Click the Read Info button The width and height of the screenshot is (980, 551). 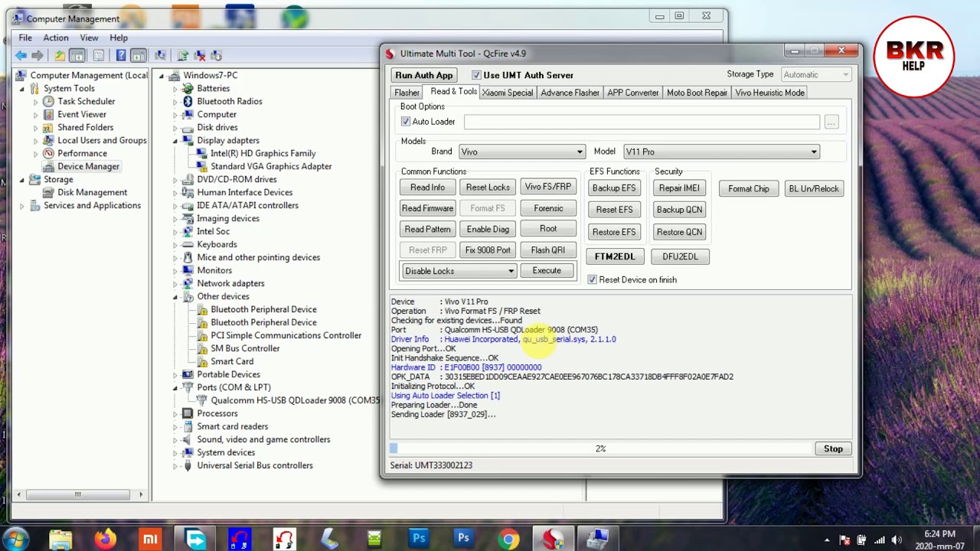coord(427,187)
